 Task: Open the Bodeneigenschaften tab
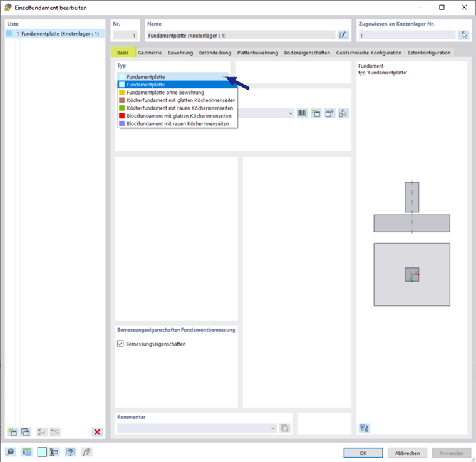point(307,53)
